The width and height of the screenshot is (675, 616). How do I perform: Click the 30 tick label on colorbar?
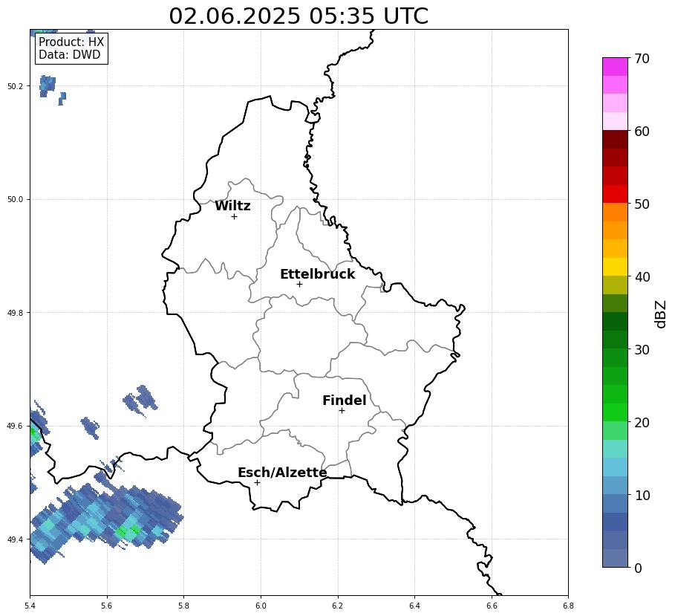coord(642,349)
